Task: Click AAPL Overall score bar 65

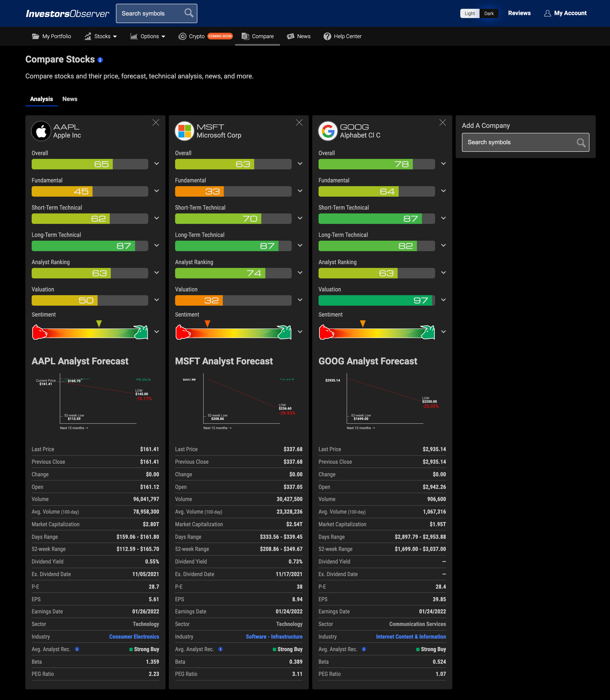Action: point(90,164)
